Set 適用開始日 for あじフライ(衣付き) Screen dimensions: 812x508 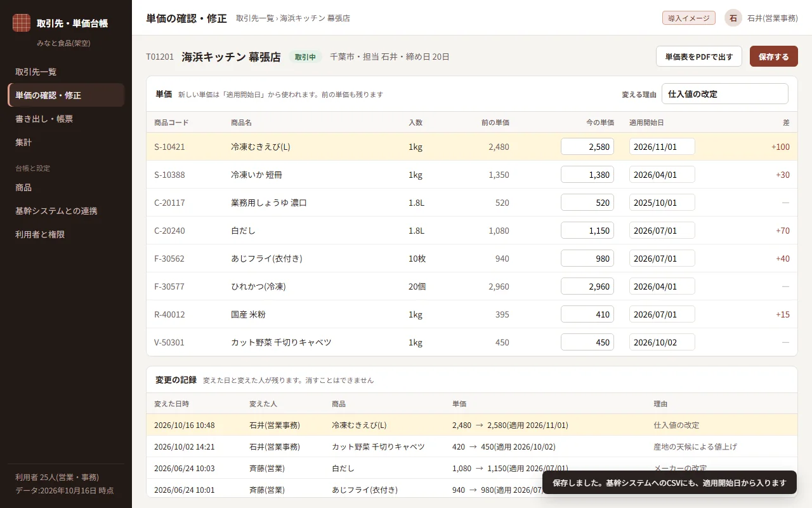coord(662,258)
